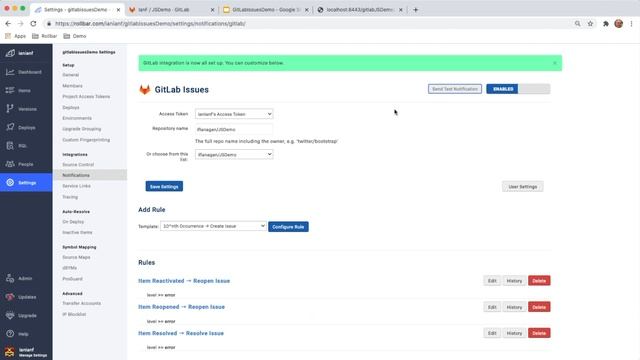
Task: Click the browser address bar URL
Action: [150, 24]
